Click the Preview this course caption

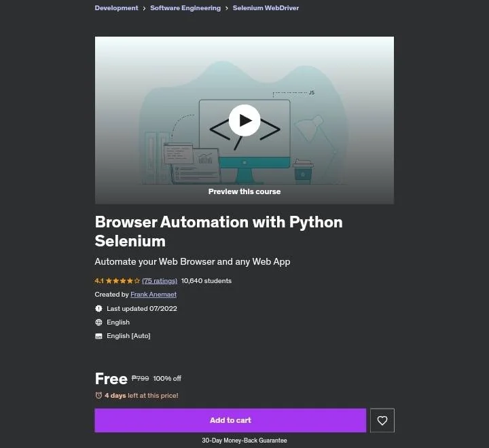click(x=244, y=191)
